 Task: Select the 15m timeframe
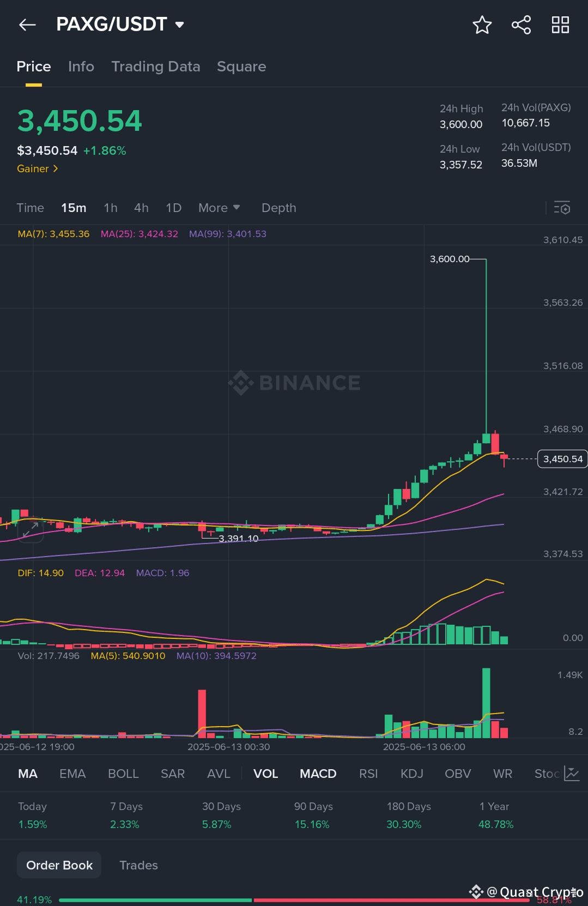[74, 208]
